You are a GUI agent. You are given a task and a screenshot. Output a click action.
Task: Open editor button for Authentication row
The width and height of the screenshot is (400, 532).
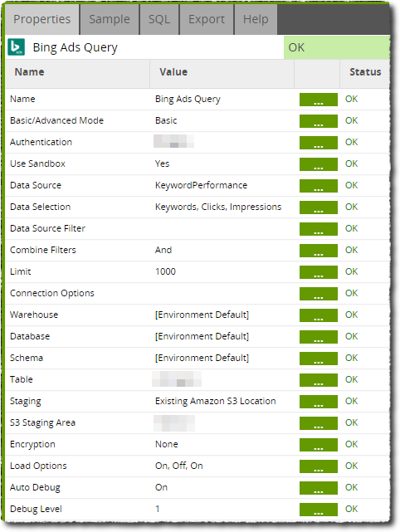pyautogui.click(x=318, y=143)
